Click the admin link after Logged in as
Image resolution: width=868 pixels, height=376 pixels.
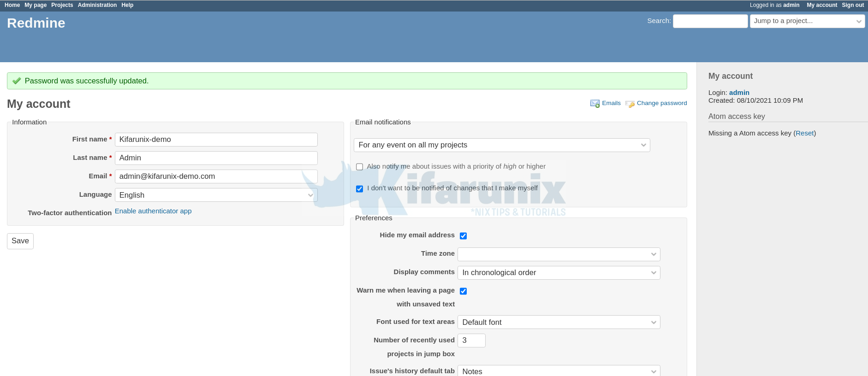click(791, 5)
